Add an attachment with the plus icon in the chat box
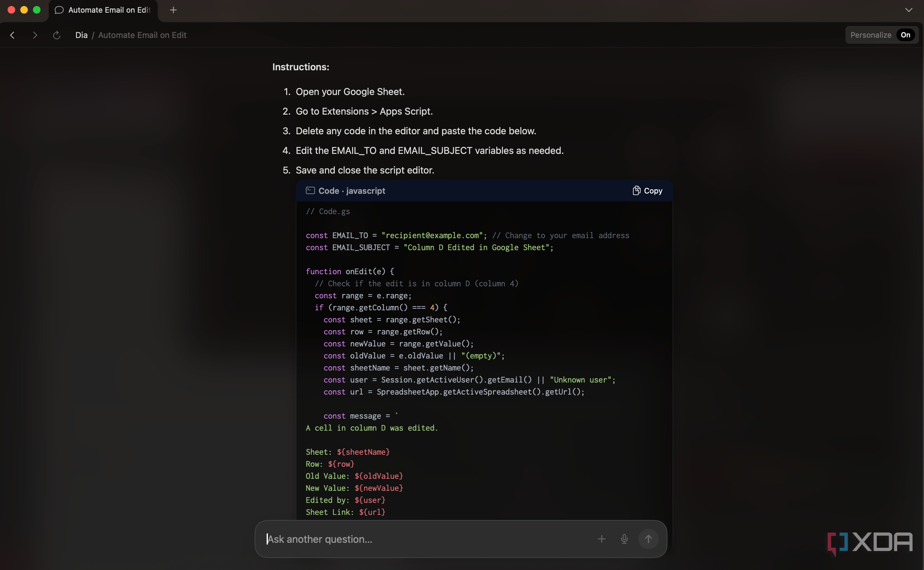This screenshot has width=924, height=570. (x=602, y=539)
